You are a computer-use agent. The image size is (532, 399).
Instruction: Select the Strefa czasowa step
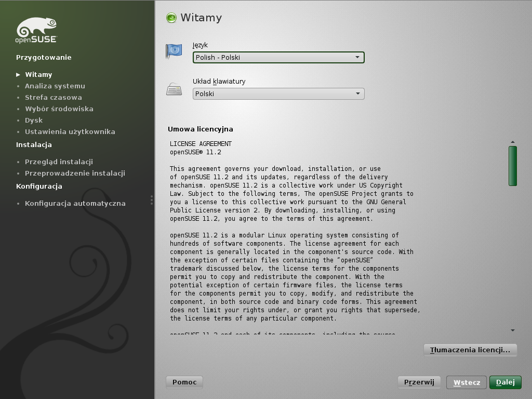point(53,98)
